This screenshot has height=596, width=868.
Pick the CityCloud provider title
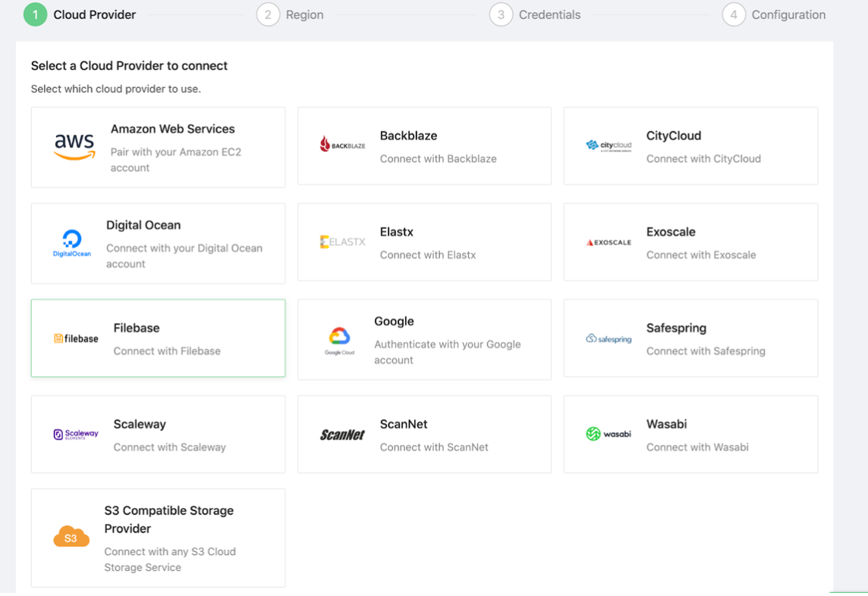pyautogui.click(x=674, y=136)
